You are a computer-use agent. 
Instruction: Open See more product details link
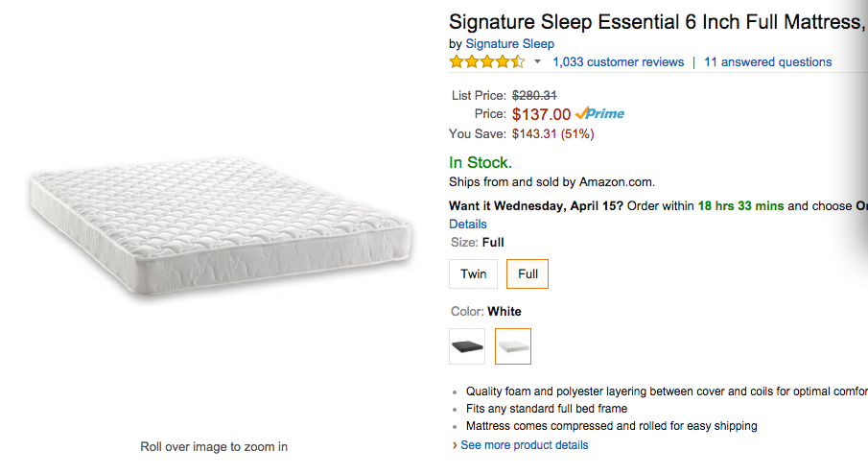[x=525, y=445]
